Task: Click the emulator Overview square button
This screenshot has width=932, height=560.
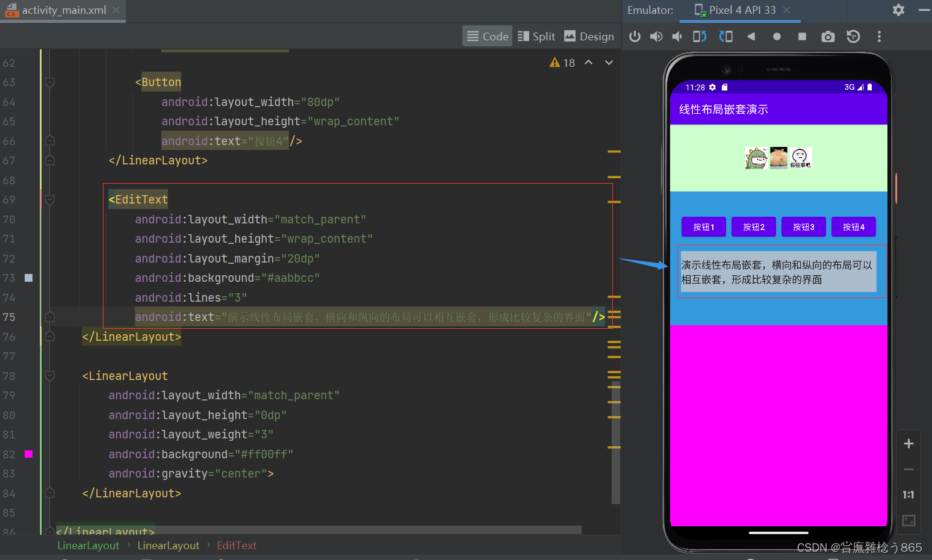Action: (x=802, y=37)
